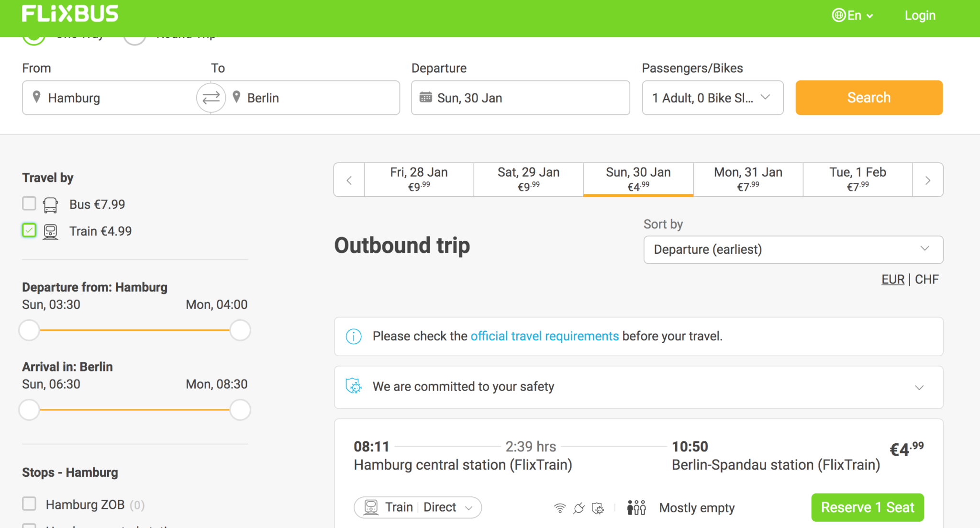Click the Wi-Fi amenity icon
This screenshot has width=980, height=528.
click(x=559, y=508)
